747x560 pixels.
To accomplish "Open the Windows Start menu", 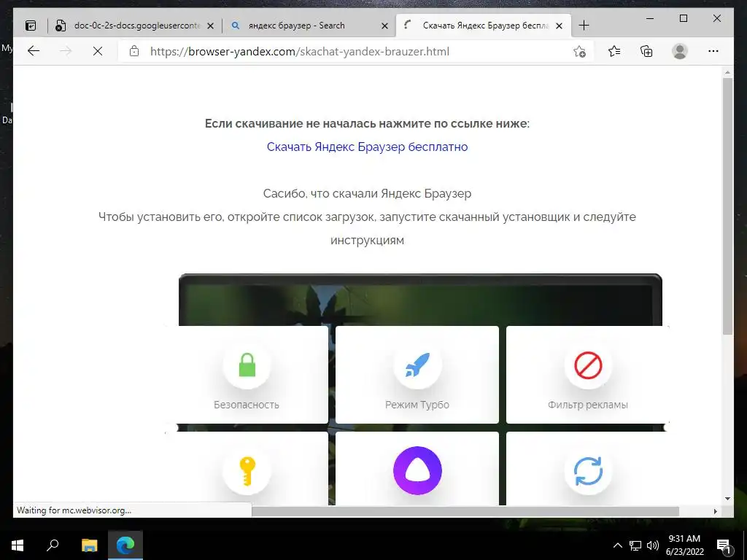I will point(18,545).
